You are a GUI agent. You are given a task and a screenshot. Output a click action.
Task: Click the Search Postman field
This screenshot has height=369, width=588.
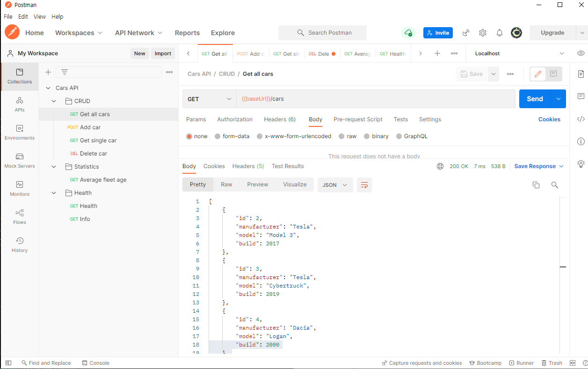pos(322,33)
